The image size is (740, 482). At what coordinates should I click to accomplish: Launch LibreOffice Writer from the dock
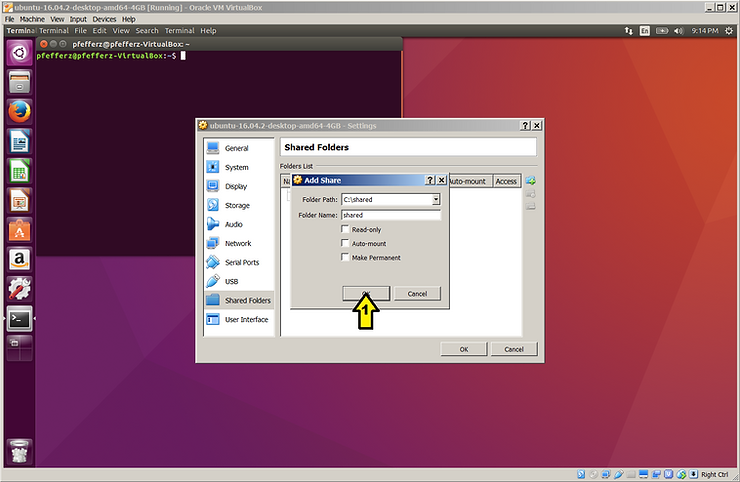coord(19,141)
